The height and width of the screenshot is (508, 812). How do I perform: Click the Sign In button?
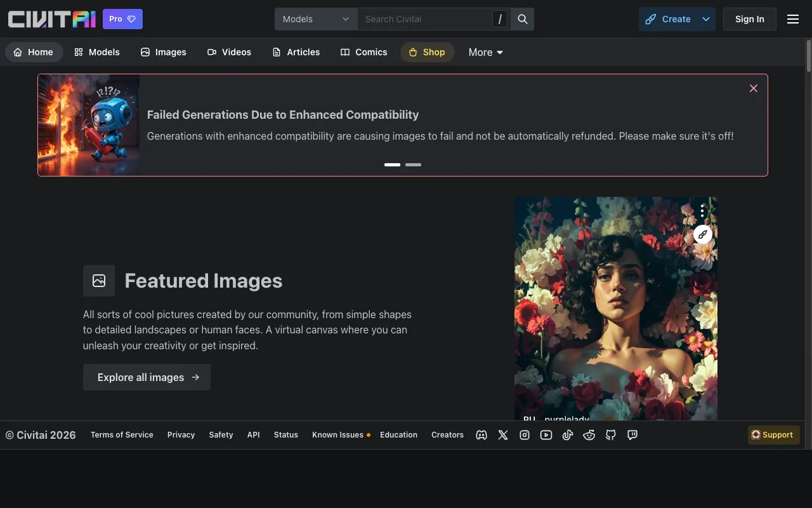750,19
